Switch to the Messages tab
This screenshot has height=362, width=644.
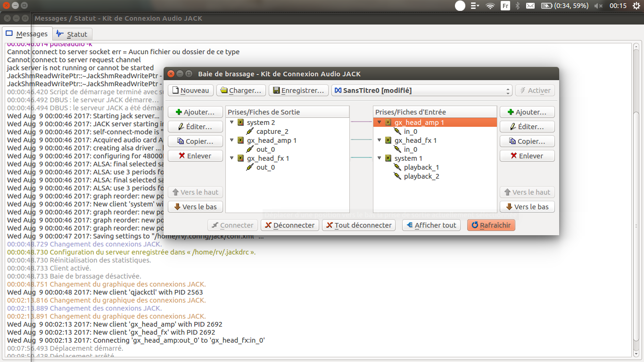(x=27, y=34)
